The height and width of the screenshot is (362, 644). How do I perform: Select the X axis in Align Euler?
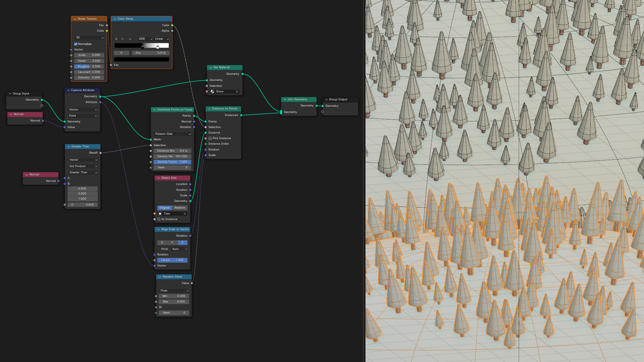tap(162, 243)
